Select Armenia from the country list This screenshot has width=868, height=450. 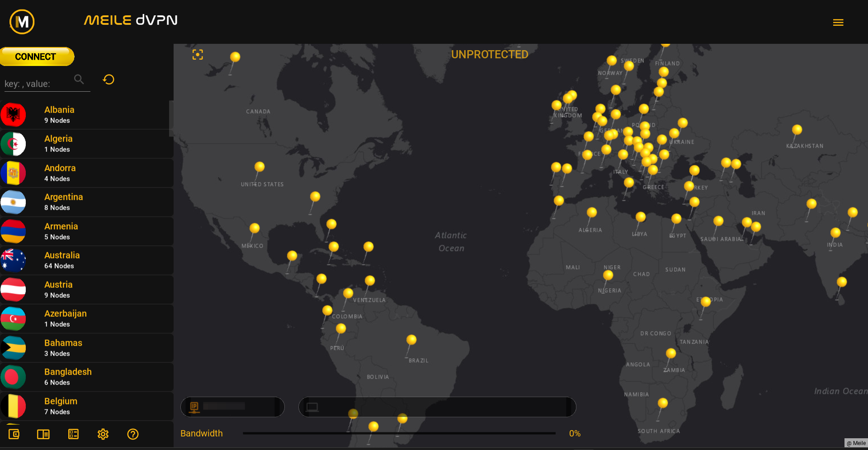[87, 231]
